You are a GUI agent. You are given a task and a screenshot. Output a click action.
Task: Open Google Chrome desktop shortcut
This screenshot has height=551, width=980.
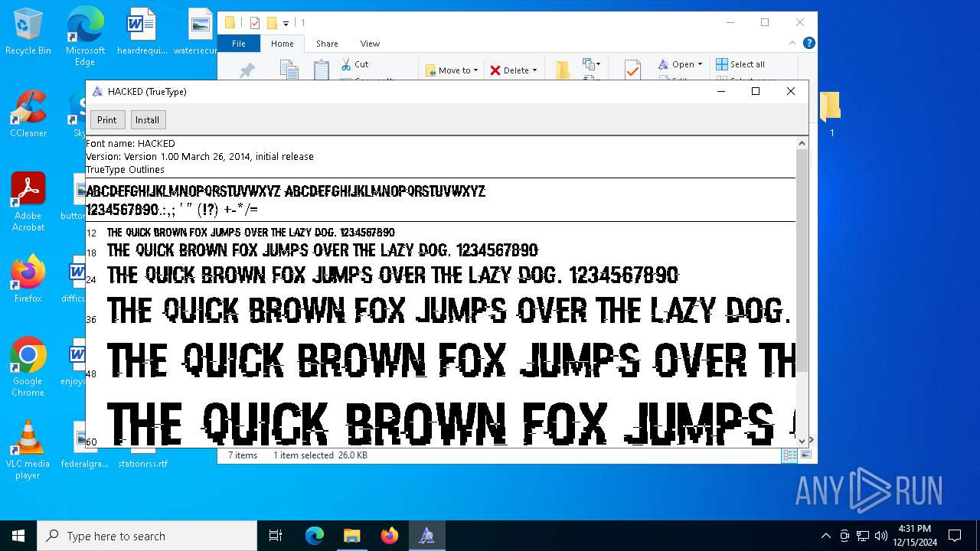pos(28,367)
